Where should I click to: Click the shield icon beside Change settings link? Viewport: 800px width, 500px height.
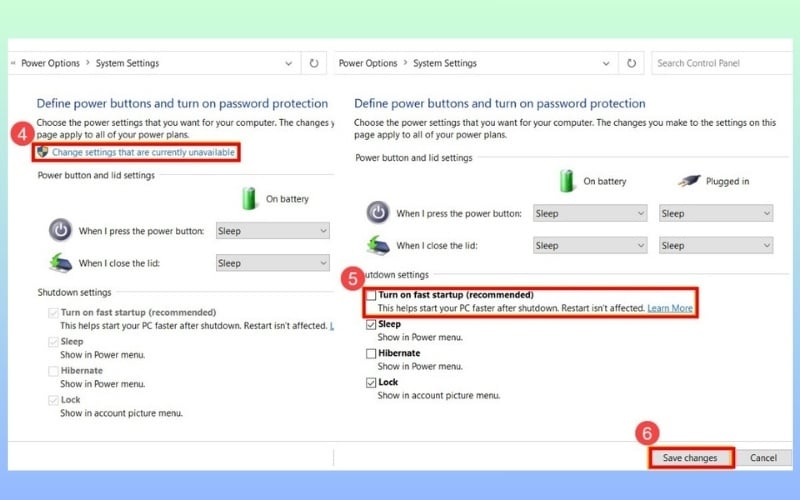pos(42,152)
